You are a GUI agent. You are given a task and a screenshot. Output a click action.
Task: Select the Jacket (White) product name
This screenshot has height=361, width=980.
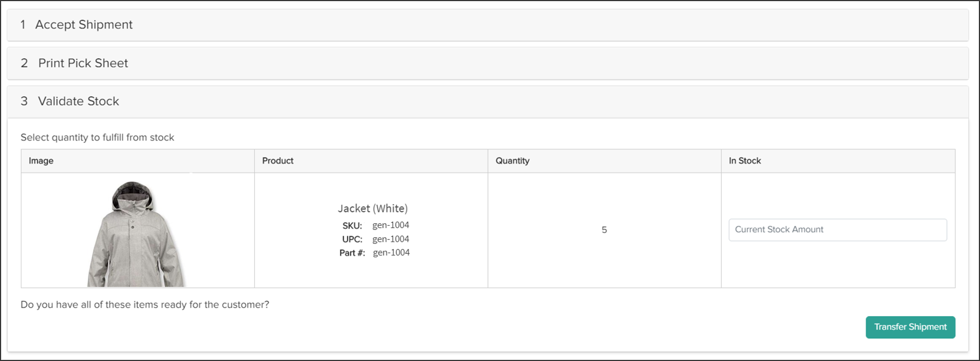373,208
